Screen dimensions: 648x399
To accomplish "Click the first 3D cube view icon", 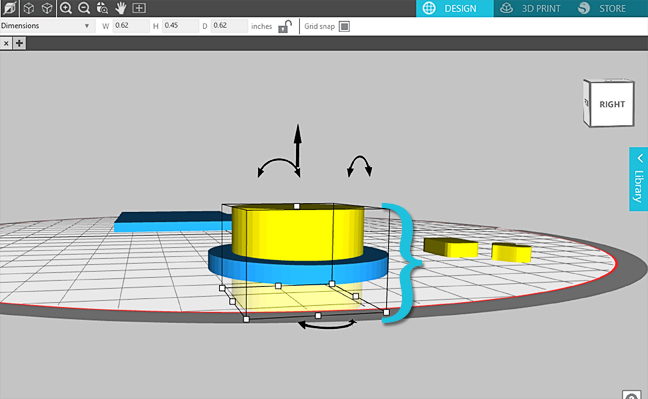I will pos(29,8).
